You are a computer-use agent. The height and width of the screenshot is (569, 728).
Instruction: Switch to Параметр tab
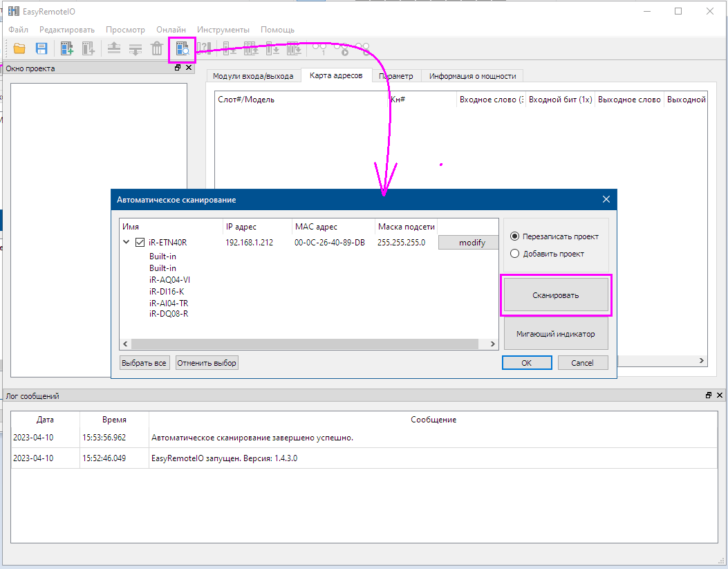[396, 76]
